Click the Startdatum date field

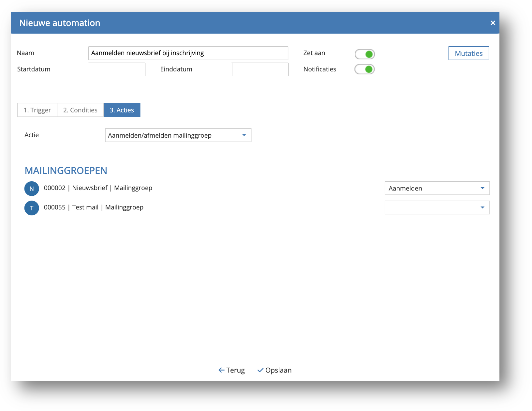[x=117, y=69]
